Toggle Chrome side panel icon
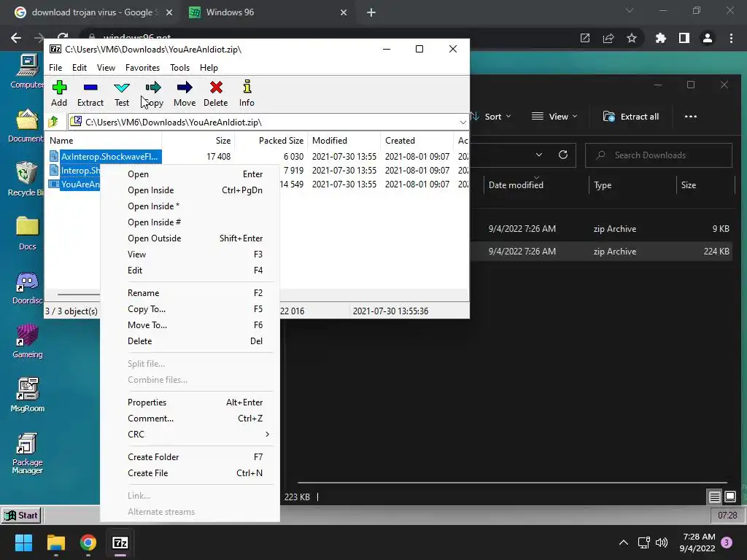Viewport: 747px width, 560px height. [x=684, y=38]
